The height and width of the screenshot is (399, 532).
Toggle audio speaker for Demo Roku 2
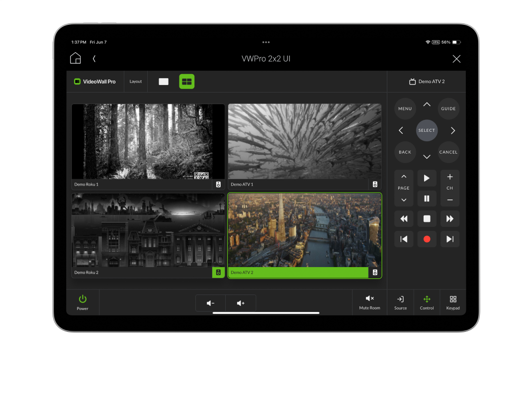point(218,273)
